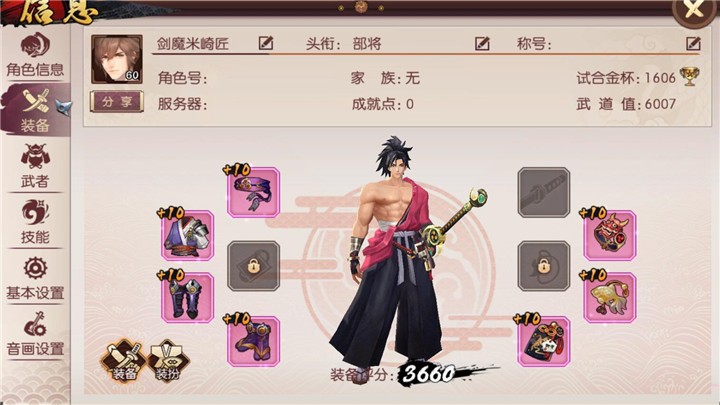Switch to the 装扮 costume toggle
Screen dimensions: 720x405
point(168,360)
